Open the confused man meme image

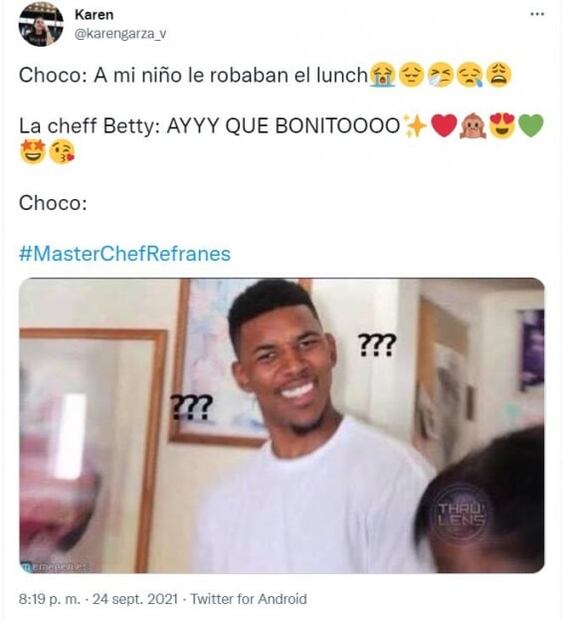tap(282, 425)
